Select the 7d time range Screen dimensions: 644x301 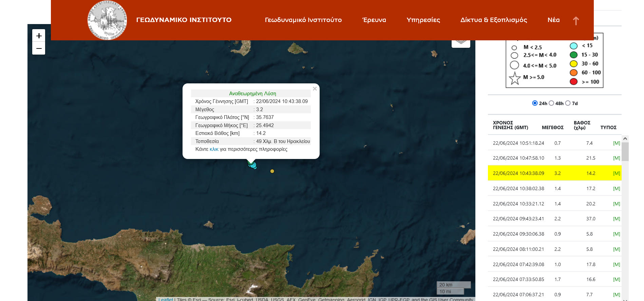pyautogui.click(x=568, y=103)
